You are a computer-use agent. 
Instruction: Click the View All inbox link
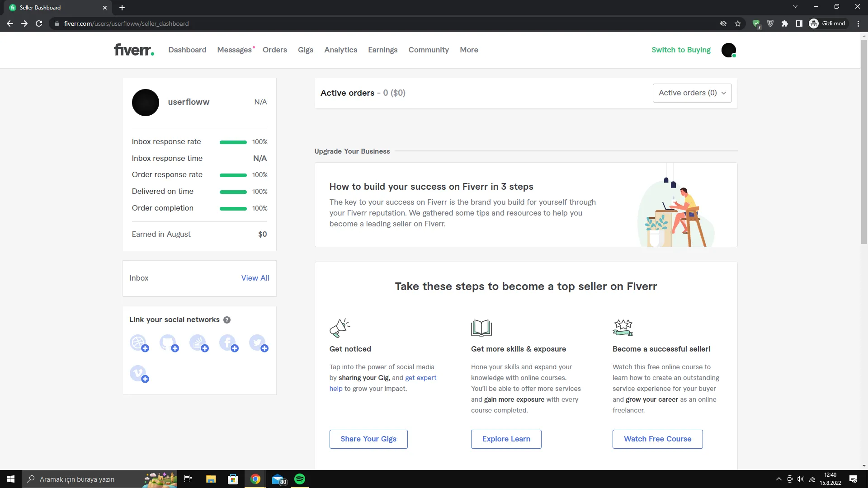255,278
